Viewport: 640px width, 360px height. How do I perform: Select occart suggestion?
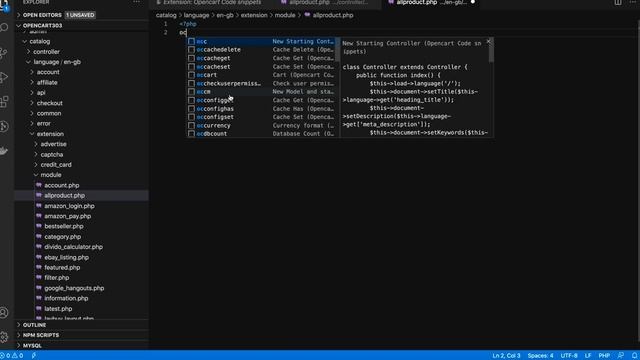[x=262, y=75]
